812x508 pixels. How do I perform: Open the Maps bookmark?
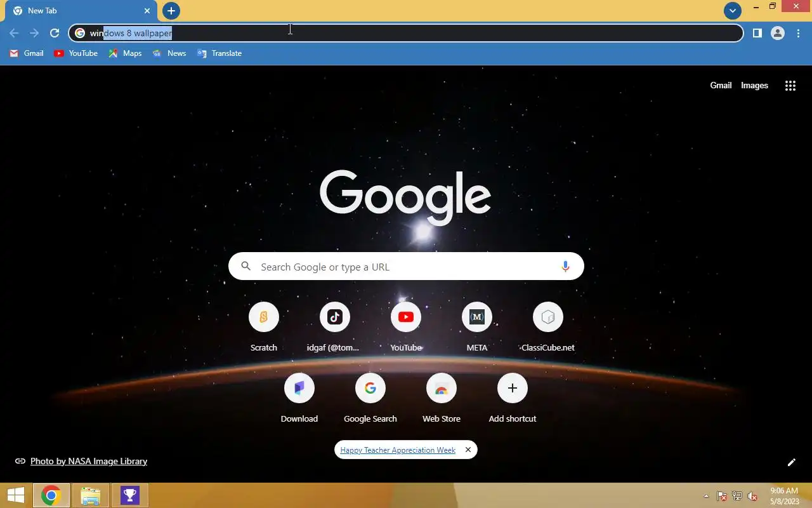tap(126, 53)
